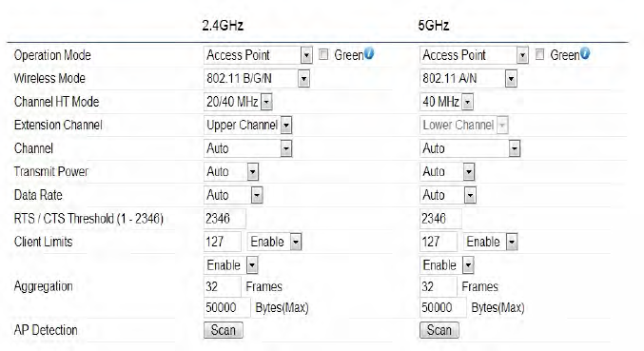Click the 5GHz Green info icon

585,53
